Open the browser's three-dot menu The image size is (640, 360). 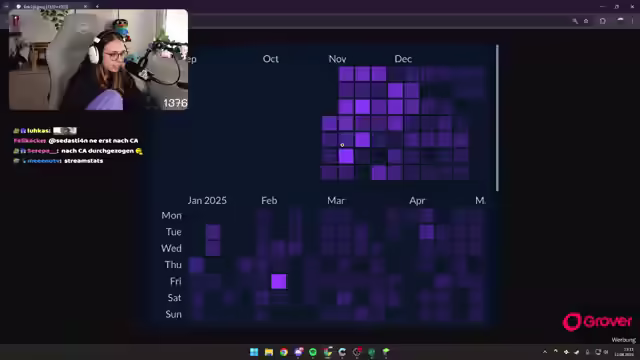pos(633,21)
